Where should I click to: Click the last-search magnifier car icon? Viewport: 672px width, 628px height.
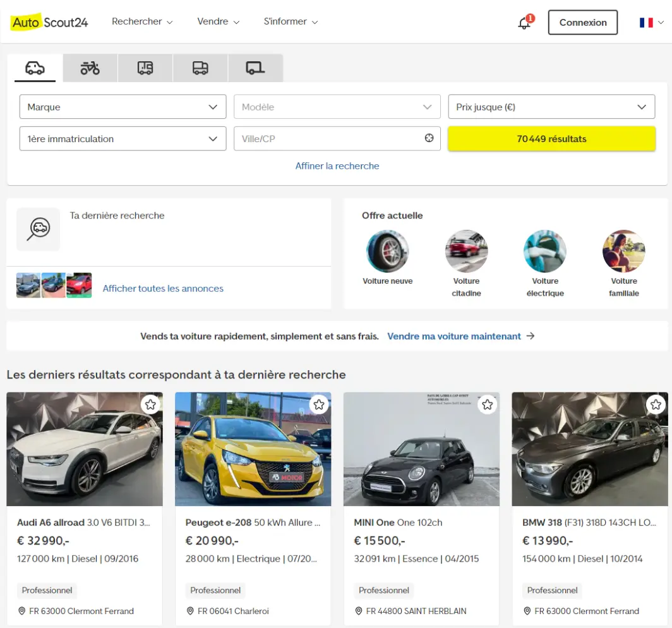pyautogui.click(x=38, y=229)
